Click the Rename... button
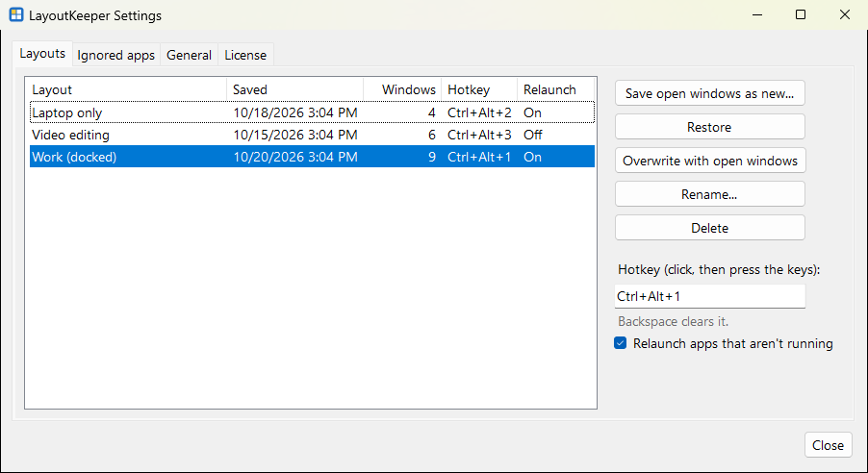This screenshot has height=473, width=868. click(709, 195)
